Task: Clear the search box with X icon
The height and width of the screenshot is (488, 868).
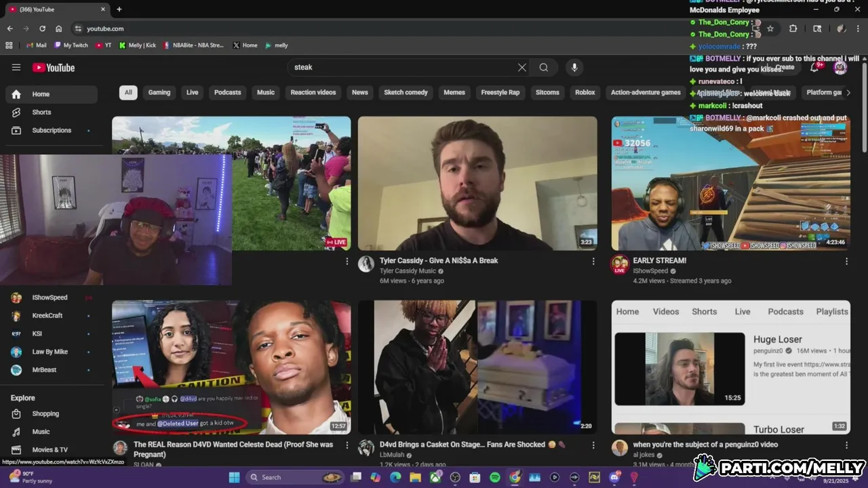Action: [521, 67]
